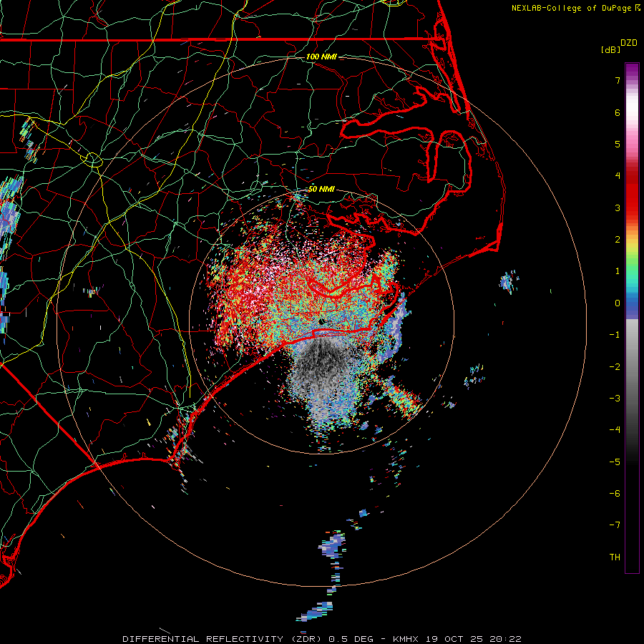644x644 pixels.
Task: Click the -5 value on the color scale
Action: pyautogui.click(x=615, y=462)
